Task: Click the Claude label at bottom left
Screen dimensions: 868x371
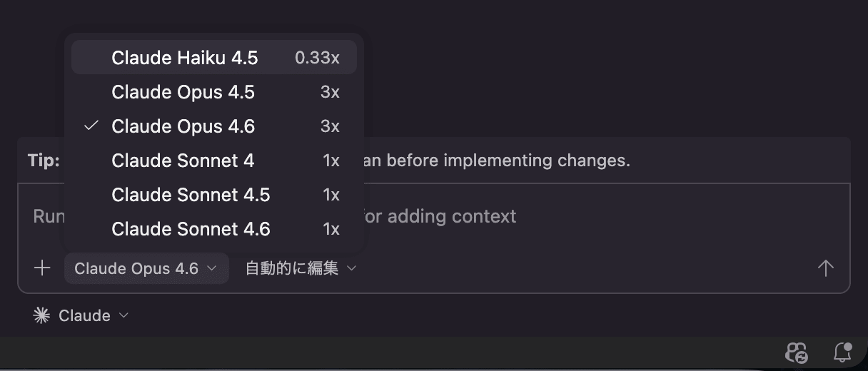Action: point(84,315)
